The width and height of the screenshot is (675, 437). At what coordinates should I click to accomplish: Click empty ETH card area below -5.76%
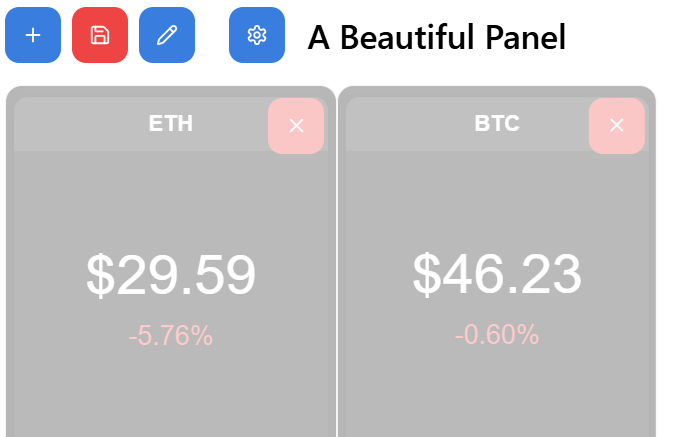coord(171,395)
